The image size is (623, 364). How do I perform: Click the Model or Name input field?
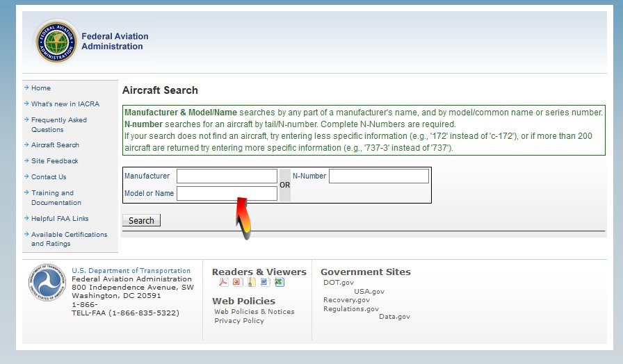pyautogui.click(x=227, y=194)
